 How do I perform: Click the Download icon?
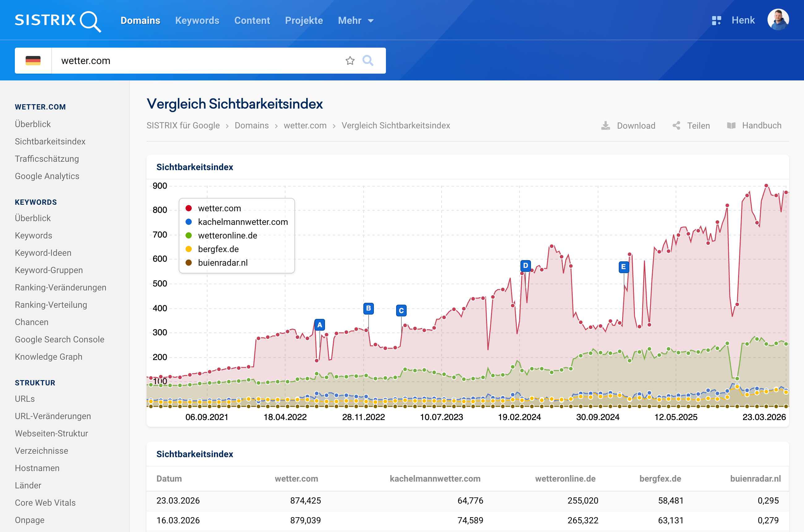(605, 126)
